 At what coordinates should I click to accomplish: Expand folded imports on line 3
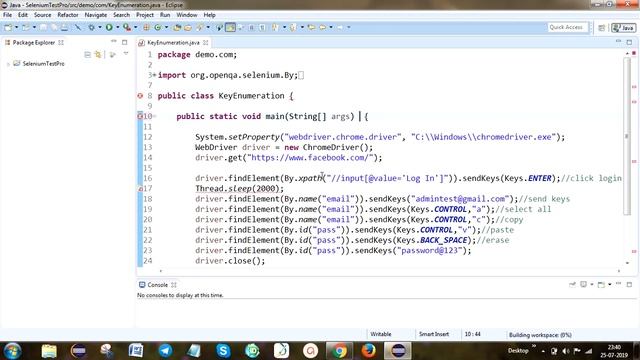click(x=154, y=75)
